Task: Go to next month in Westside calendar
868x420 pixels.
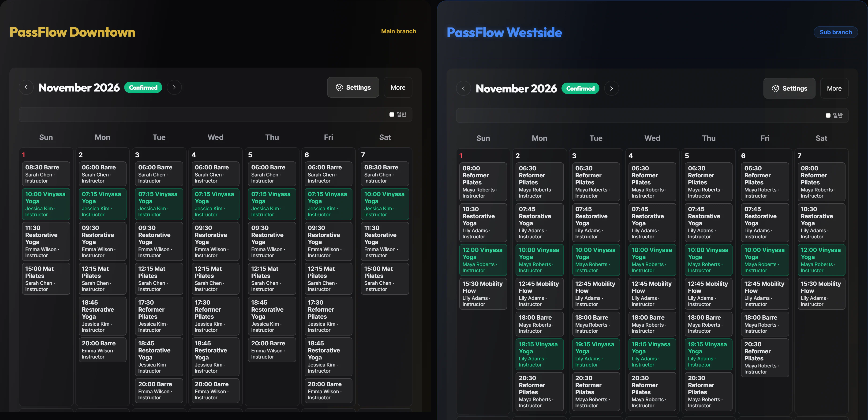Action: 612,88
